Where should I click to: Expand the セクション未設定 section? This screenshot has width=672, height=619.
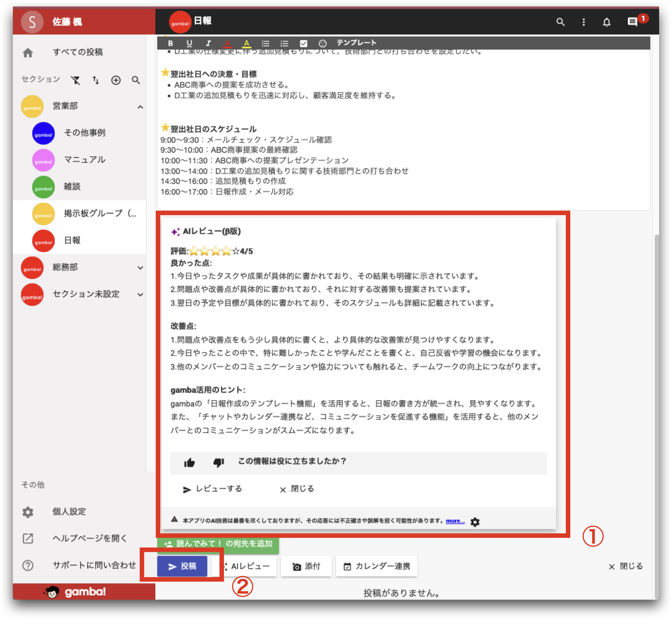tap(140, 295)
